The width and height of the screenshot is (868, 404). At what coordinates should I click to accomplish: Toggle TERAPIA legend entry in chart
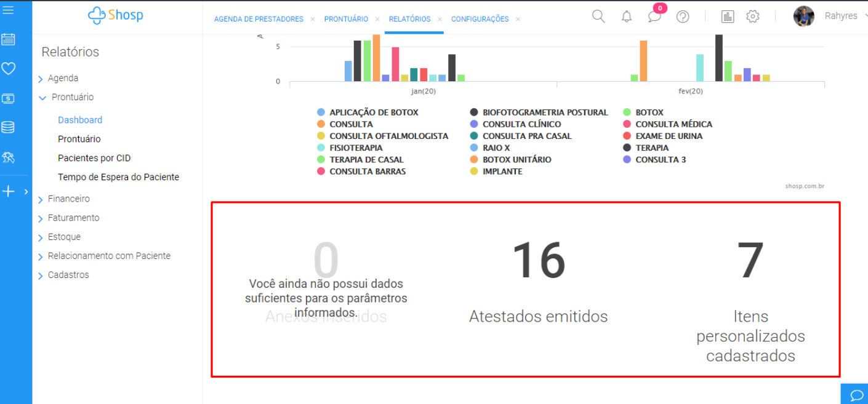[x=651, y=148]
